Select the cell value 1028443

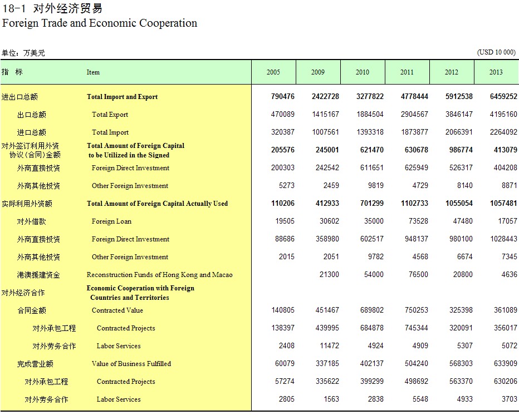click(503, 239)
